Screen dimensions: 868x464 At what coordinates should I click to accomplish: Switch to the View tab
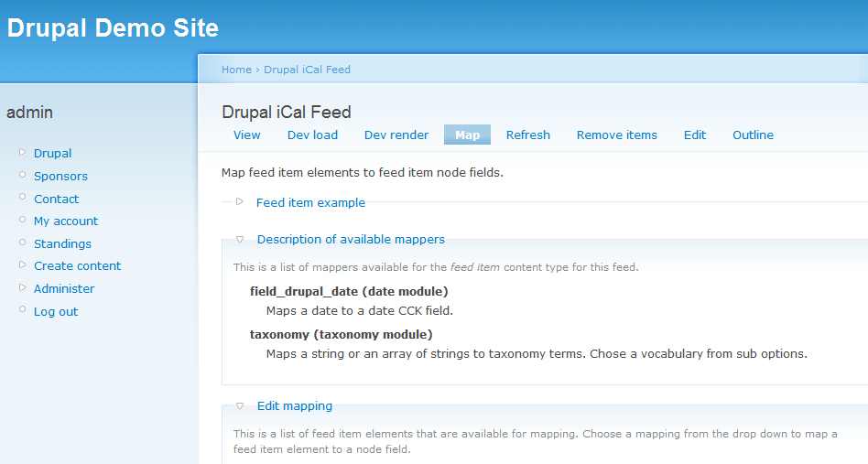coord(246,135)
